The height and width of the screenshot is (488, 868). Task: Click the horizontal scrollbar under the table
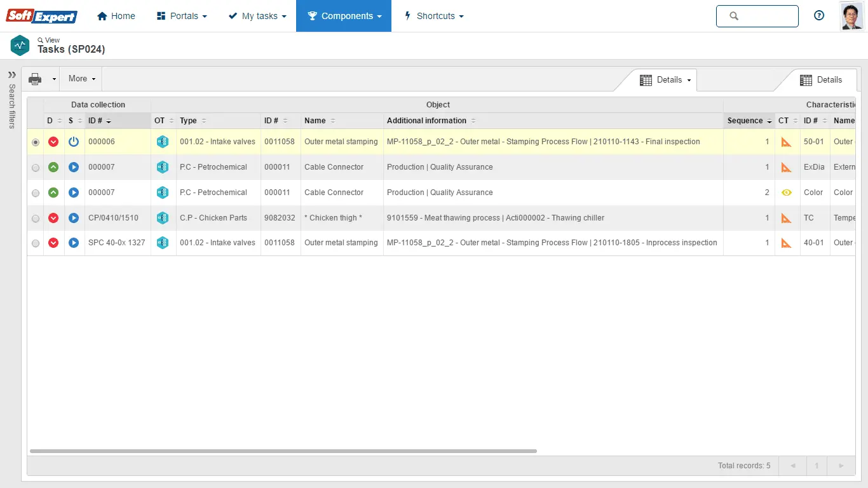tap(283, 451)
